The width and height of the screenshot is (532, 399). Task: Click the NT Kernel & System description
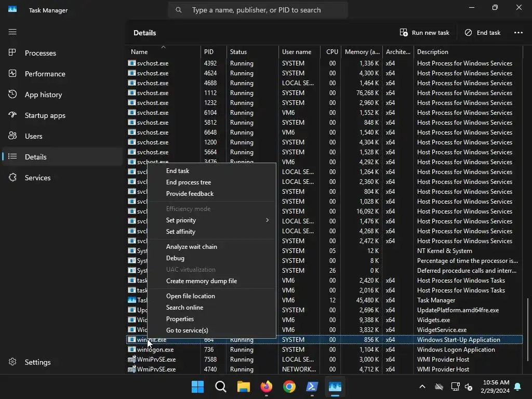445,251
